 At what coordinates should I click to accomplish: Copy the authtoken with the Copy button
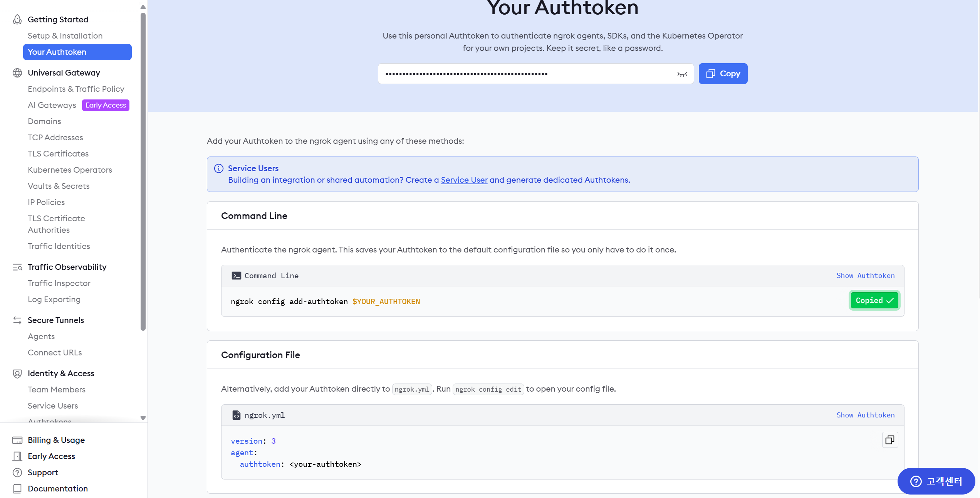[723, 74]
